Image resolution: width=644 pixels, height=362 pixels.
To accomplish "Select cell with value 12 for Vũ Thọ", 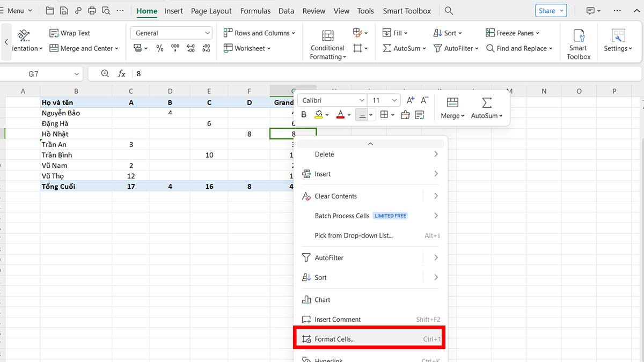I will coord(131,176).
